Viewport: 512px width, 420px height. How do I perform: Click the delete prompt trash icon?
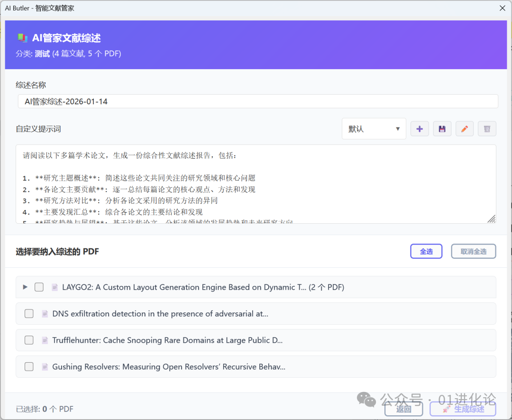(487, 128)
